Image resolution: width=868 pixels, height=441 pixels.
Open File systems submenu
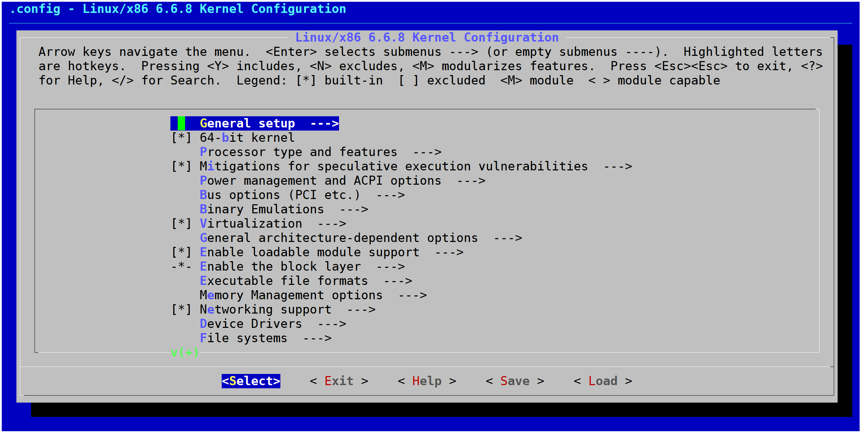pyautogui.click(x=266, y=338)
